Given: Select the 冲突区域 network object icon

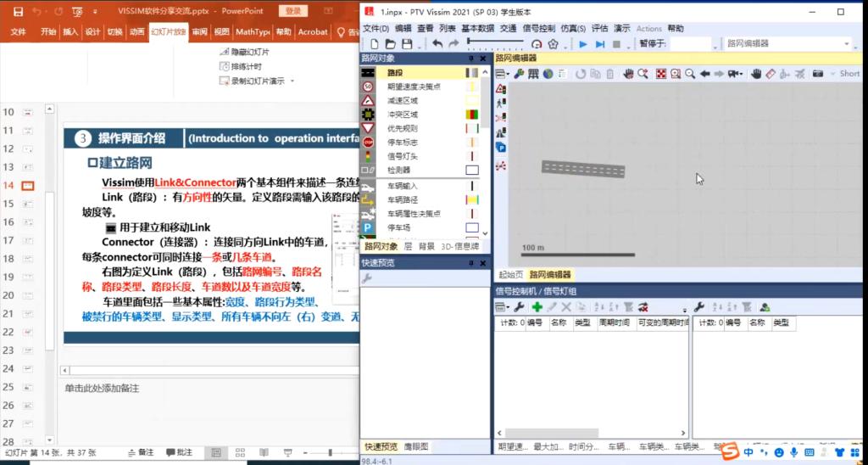Looking at the screenshot, I should [x=368, y=115].
